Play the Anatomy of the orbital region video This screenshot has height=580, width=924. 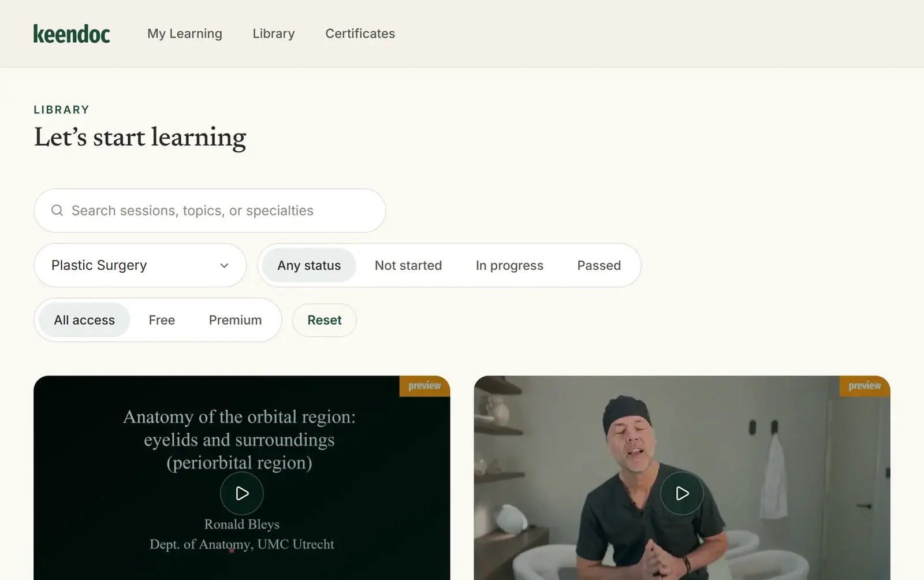pyautogui.click(x=242, y=493)
